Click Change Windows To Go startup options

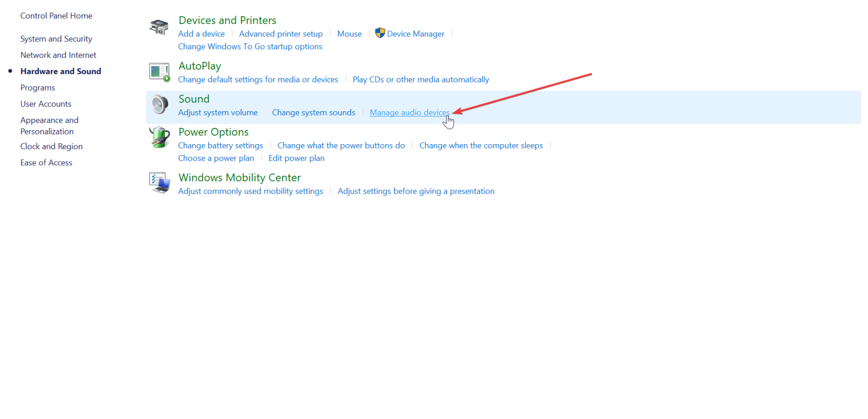click(250, 47)
